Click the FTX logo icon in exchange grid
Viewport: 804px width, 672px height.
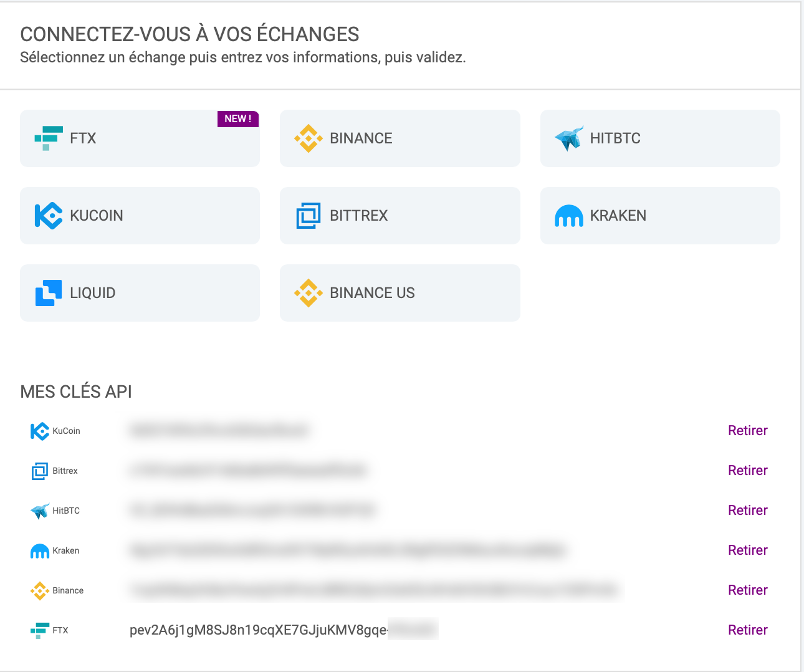[49, 138]
